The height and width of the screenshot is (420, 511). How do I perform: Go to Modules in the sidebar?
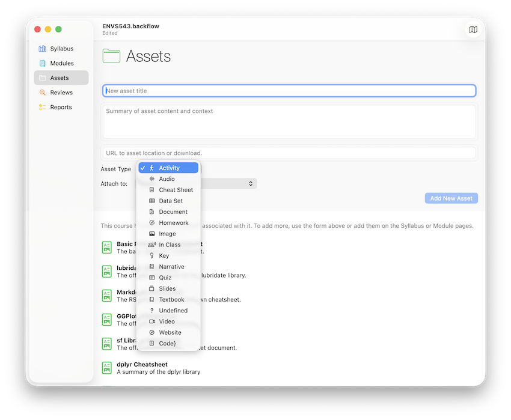click(x=61, y=63)
